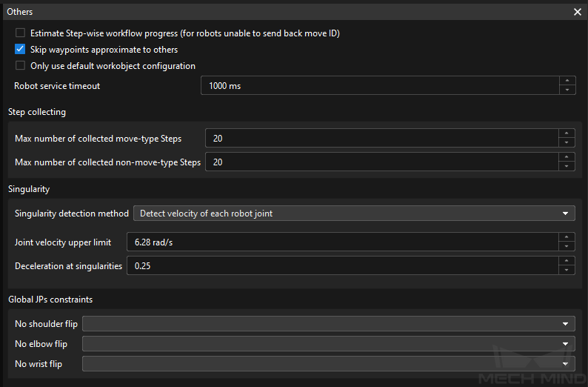Open the No elbow flip dropdown
This screenshot has width=588, height=387.
329,344
